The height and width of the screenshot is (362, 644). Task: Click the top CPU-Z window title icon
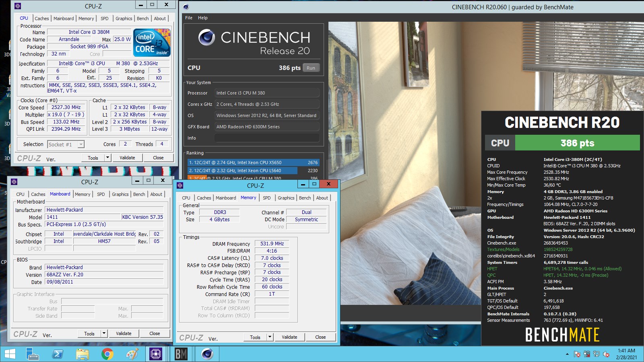click(x=17, y=6)
